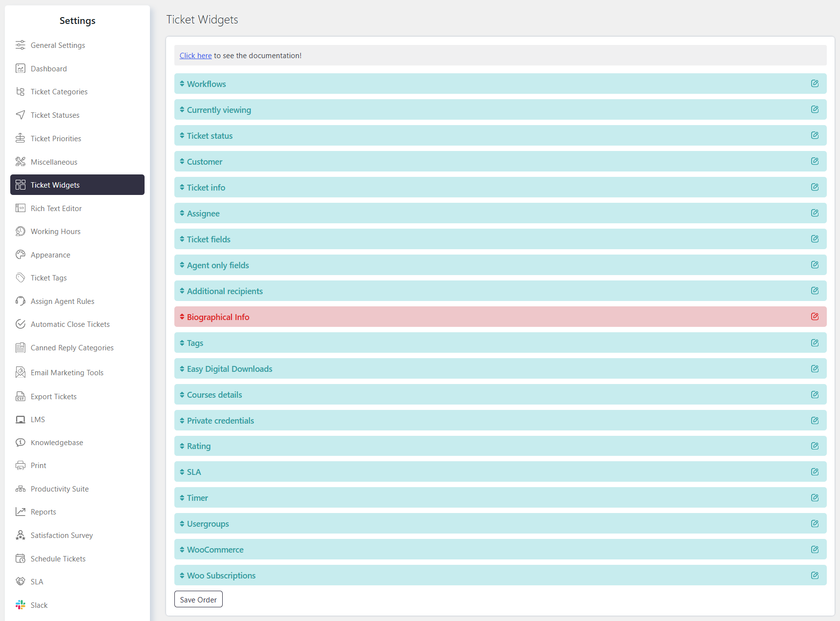Open SLA settings in sidebar
The height and width of the screenshot is (621, 840).
[x=77, y=582]
